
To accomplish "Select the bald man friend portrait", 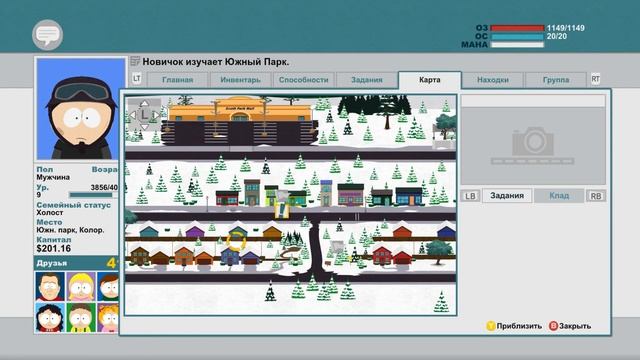I will [x=50, y=287].
